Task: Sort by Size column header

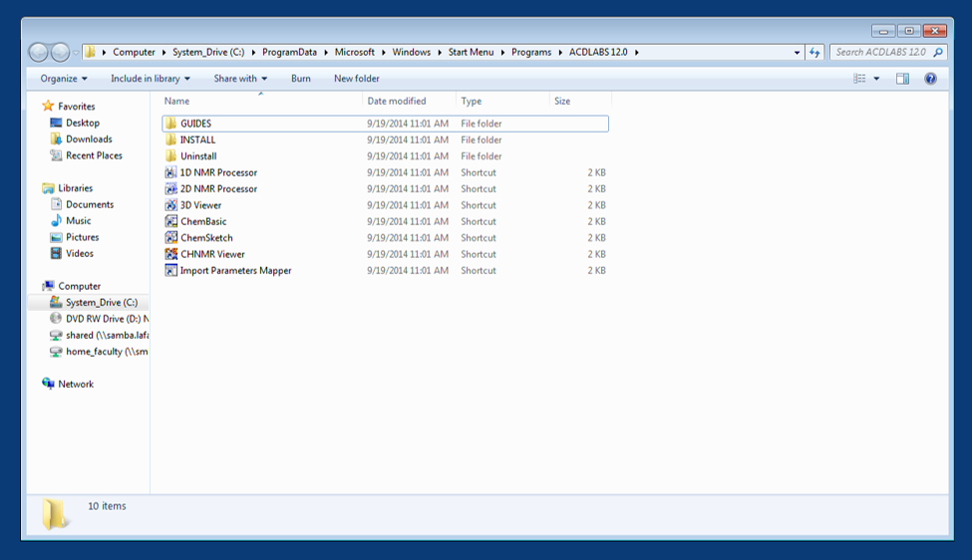Action: coord(580,101)
